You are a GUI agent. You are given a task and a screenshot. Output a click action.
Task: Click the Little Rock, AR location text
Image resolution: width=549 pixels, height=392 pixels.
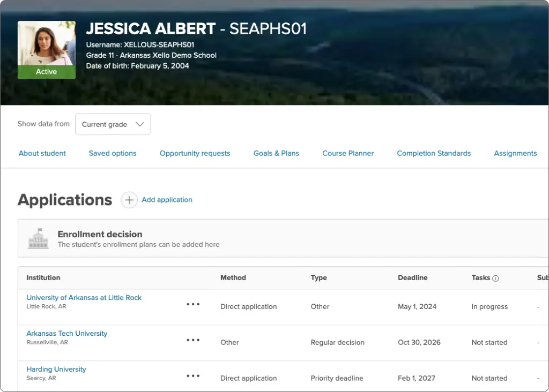(46, 306)
